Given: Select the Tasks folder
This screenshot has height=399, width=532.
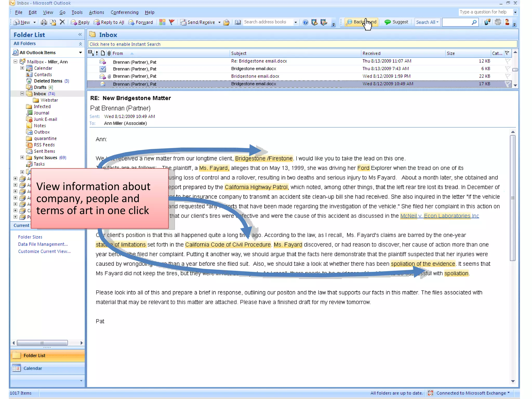Looking at the screenshot, I should pyautogui.click(x=39, y=164).
